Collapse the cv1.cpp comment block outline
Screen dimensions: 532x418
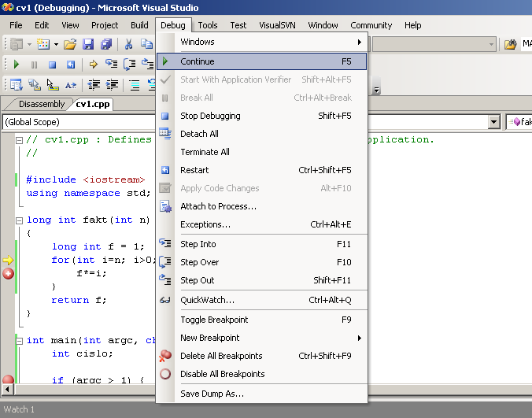(x=20, y=140)
